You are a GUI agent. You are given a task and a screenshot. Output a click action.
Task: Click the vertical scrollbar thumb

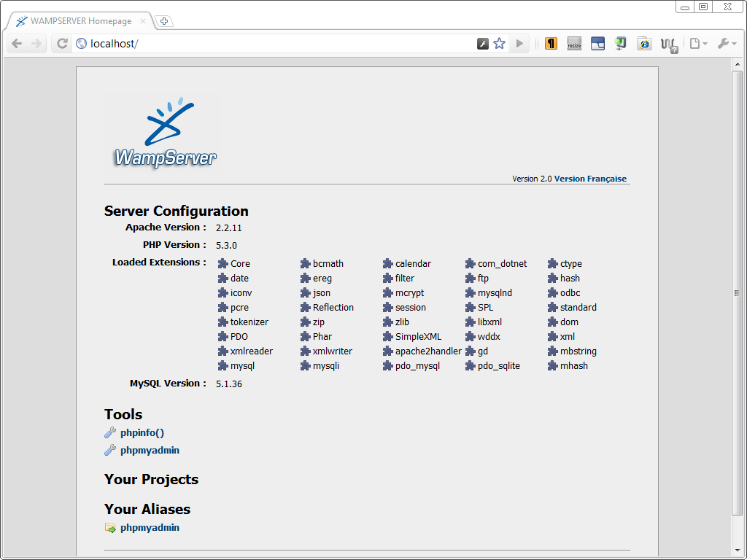coord(738,293)
